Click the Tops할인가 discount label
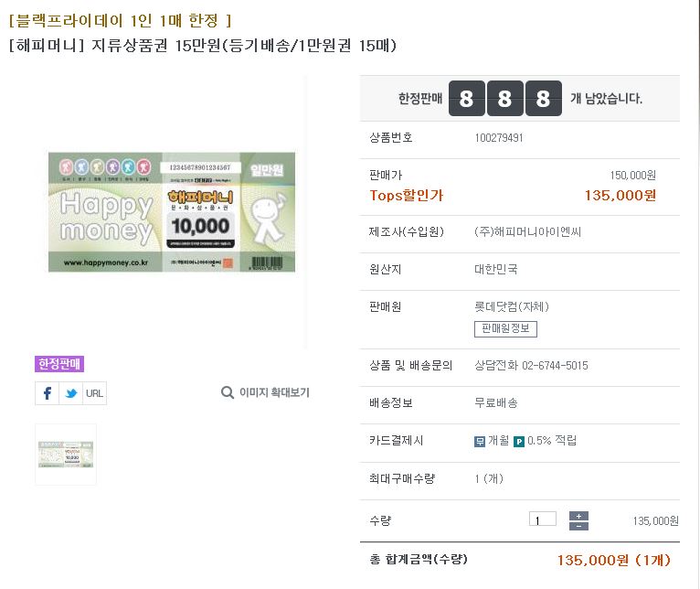This screenshot has height=589, width=700. pyautogui.click(x=406, y=195)
